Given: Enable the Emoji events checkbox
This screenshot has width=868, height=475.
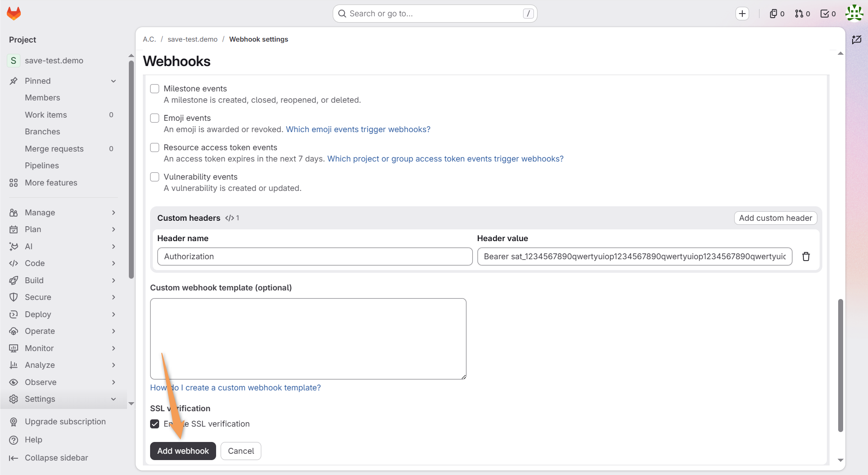Looking at the screenshot, I should pyautogui.click(x=155, y=118).
